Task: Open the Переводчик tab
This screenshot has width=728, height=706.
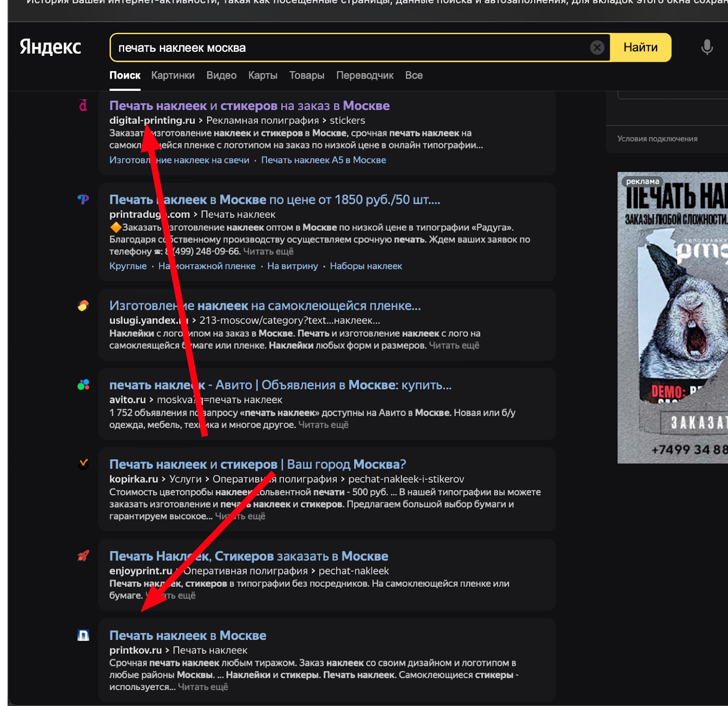Action: 364,76
